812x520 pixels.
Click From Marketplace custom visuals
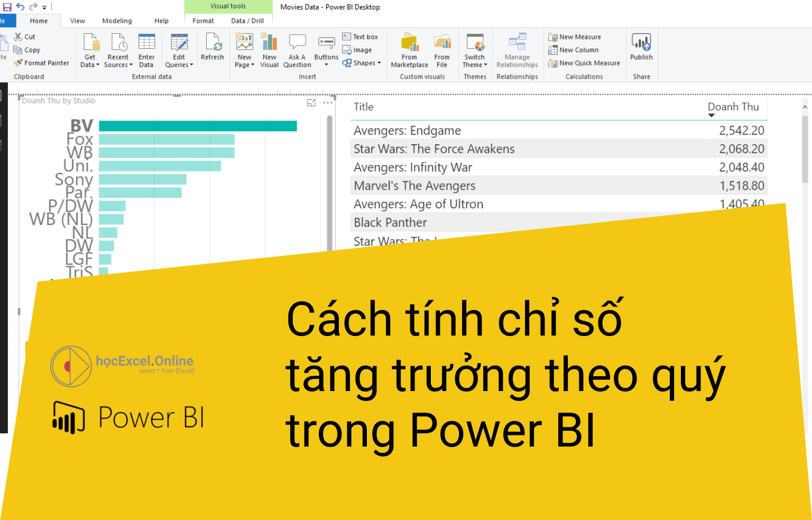[409, 50]
